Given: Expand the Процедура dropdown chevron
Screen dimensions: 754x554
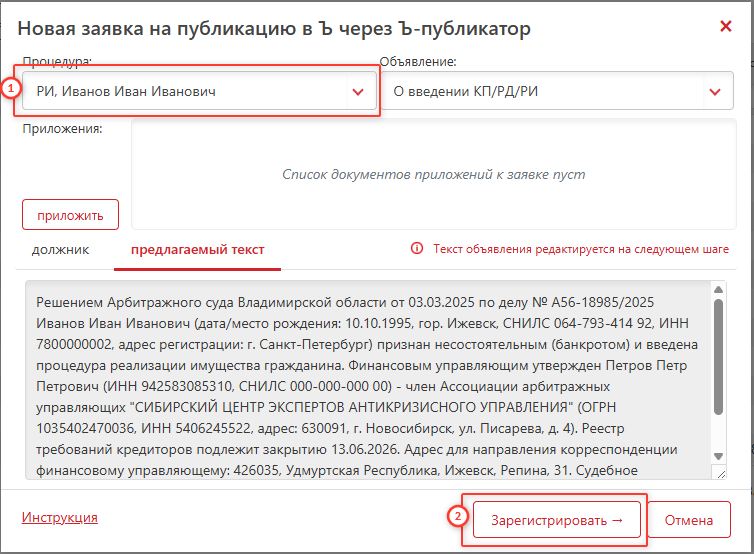Looking at the screenshot, I should pyautogui.click(x=358, y=92).
